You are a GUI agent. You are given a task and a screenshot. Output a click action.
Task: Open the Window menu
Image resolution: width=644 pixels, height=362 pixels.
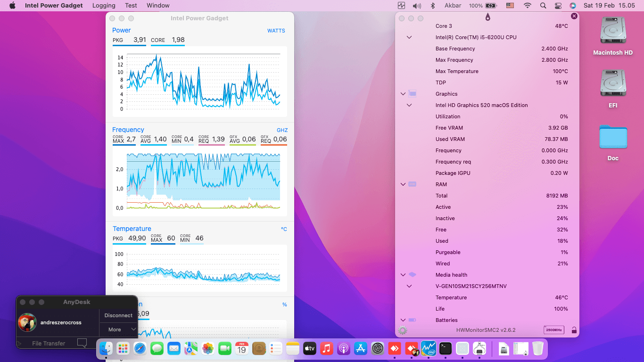coord(158,6)
